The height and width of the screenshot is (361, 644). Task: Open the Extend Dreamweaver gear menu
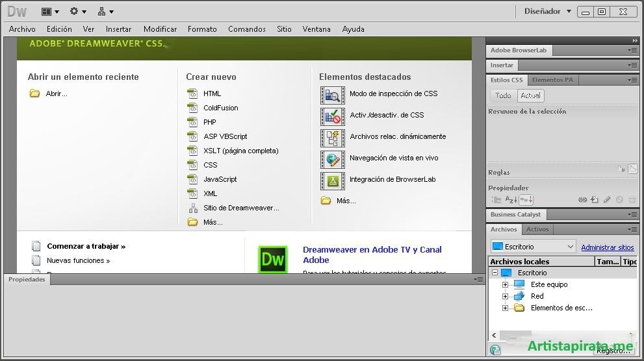(77, 12)
